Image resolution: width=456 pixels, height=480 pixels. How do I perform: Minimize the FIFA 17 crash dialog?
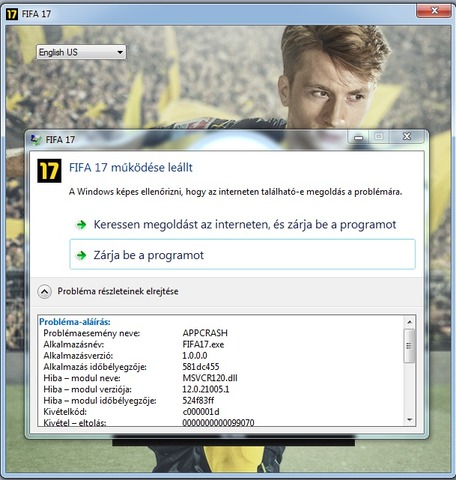(x=359, y=137)
